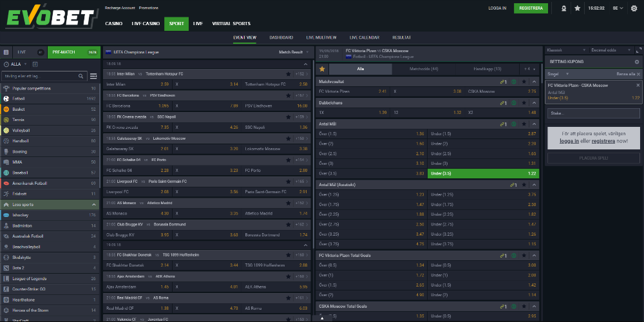This screenshot has width=644, height=322.
Task: Open the Decimal odds format dropdown
Action: [x=611, y=50]
